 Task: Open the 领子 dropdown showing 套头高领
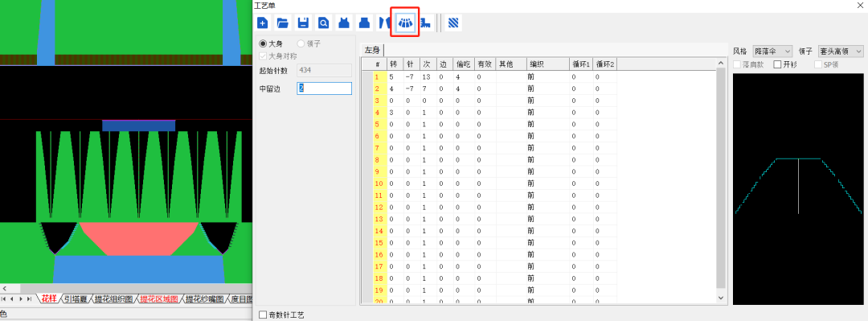click(x=841, y=51)
